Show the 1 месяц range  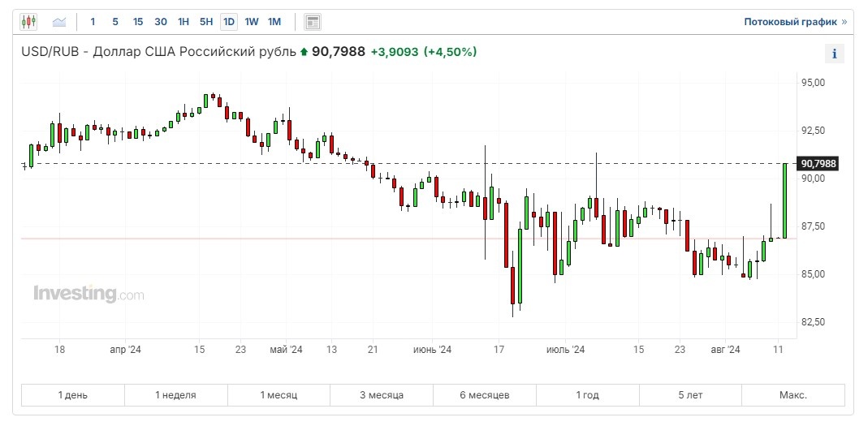[x=279, y=395]
